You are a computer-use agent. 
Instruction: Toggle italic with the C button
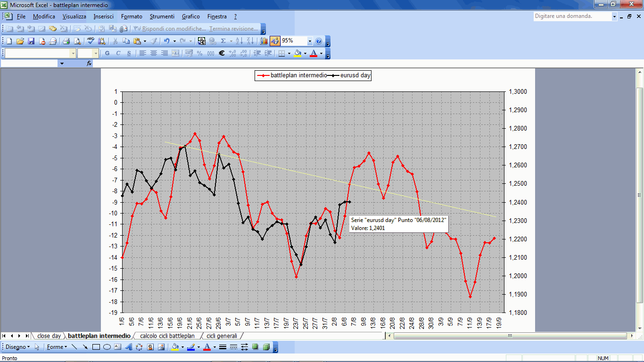click(x=118, y=53)
